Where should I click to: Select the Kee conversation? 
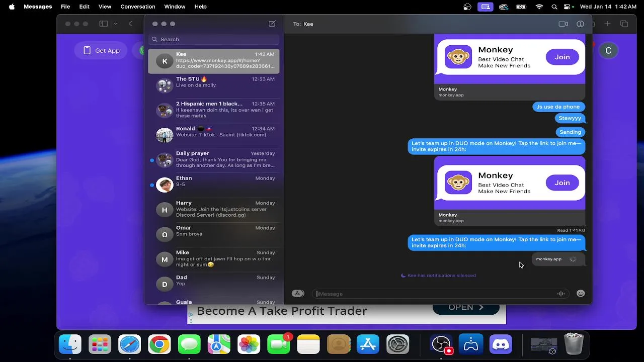[x=214, y=61]
